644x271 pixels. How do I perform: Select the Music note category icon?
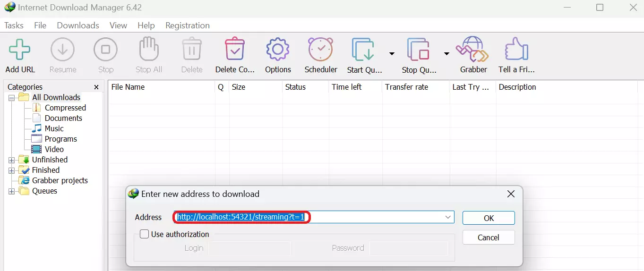[36, 128]
